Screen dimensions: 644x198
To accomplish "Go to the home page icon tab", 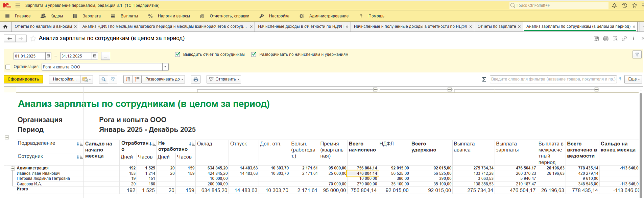I will 5,26.
